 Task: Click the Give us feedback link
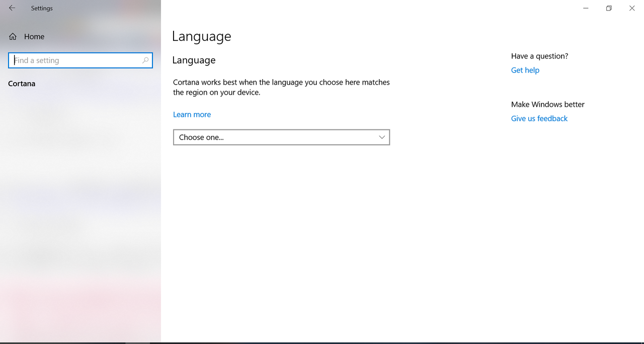(x=539, y=118)
